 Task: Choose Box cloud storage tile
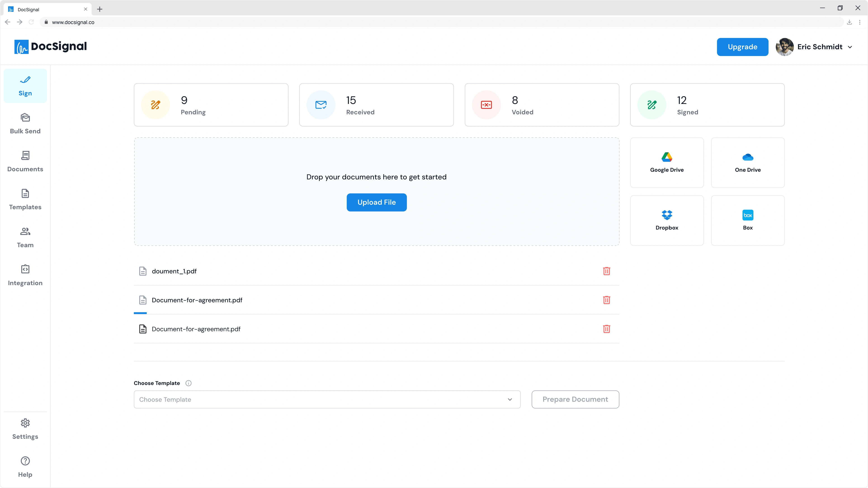pos(747,221)
